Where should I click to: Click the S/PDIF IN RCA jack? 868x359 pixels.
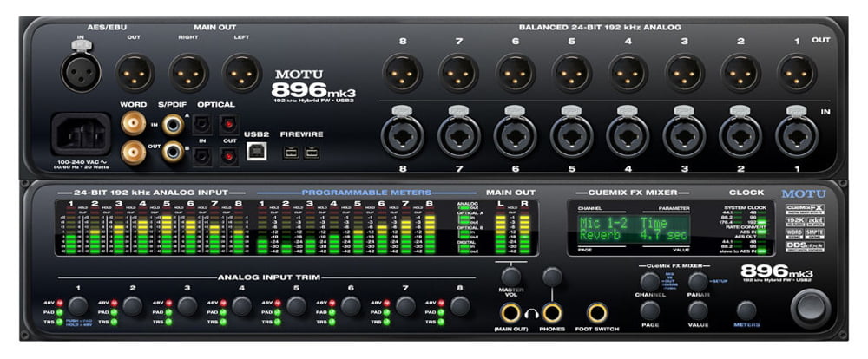coord(174,125)
